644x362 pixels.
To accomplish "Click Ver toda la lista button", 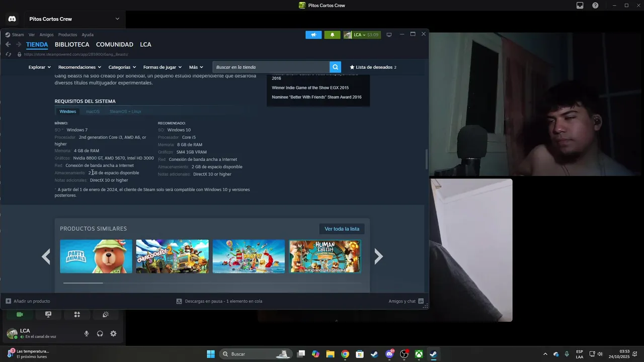I will click(x=342, y=229).
